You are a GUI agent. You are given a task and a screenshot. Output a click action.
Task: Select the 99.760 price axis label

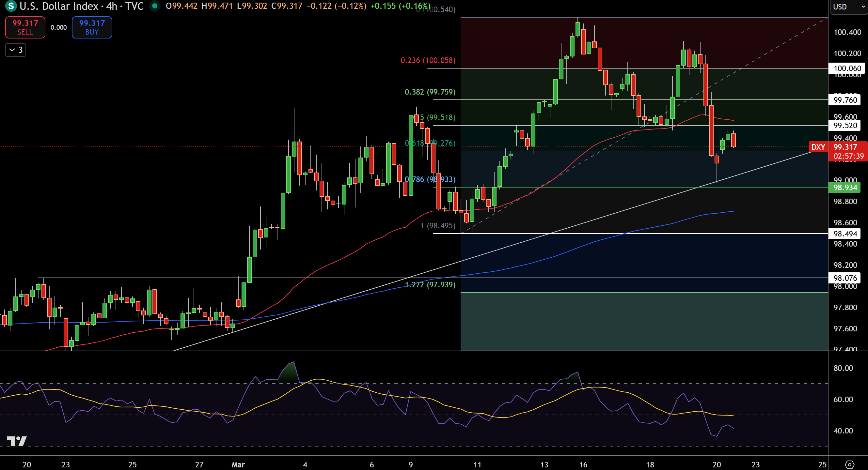845,100
